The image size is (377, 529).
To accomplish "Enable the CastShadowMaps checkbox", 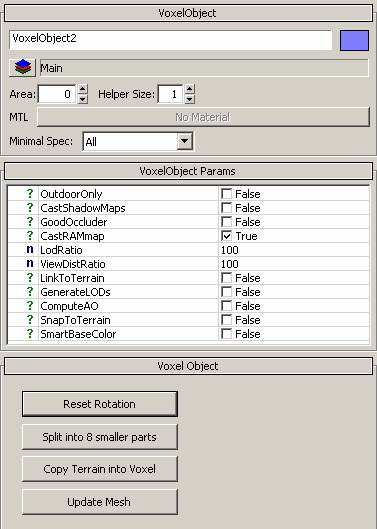I will pyautogui.click(x=226, y=208).
